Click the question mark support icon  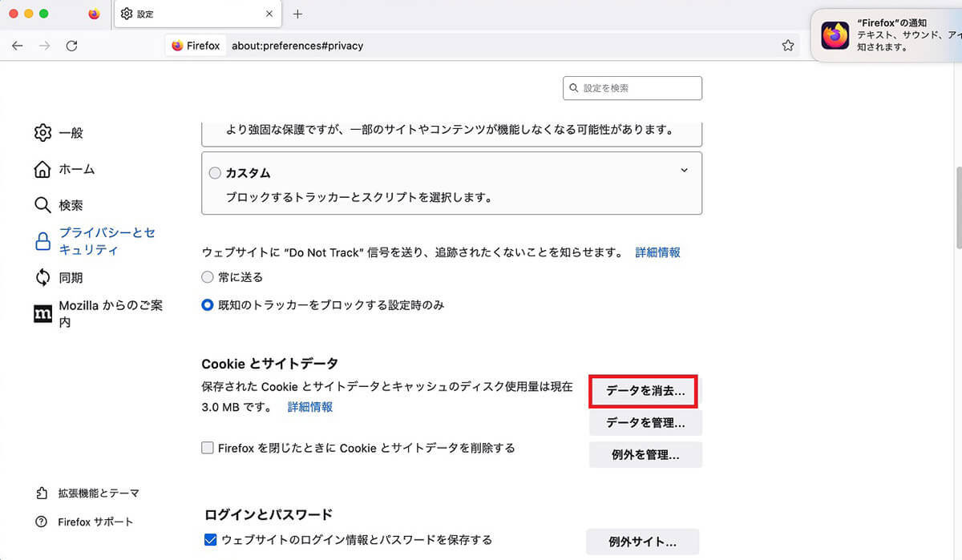click(42, 522)
